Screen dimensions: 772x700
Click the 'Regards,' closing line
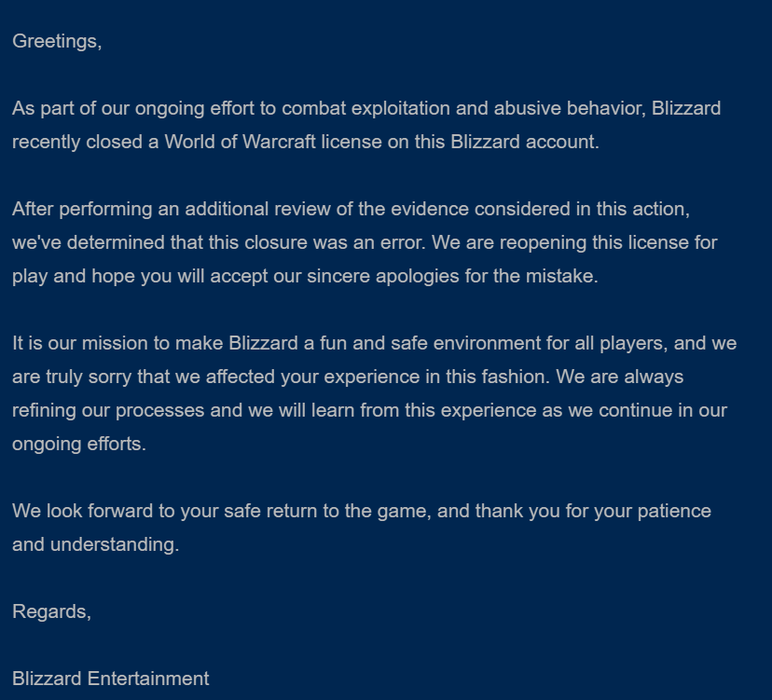[x=51, y=612]
